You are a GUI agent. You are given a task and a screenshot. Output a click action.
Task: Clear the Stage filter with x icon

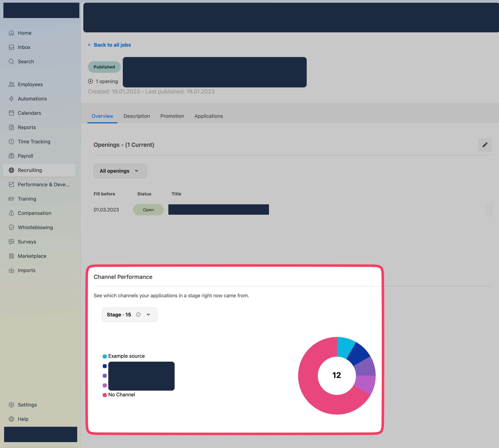(138, 315)
